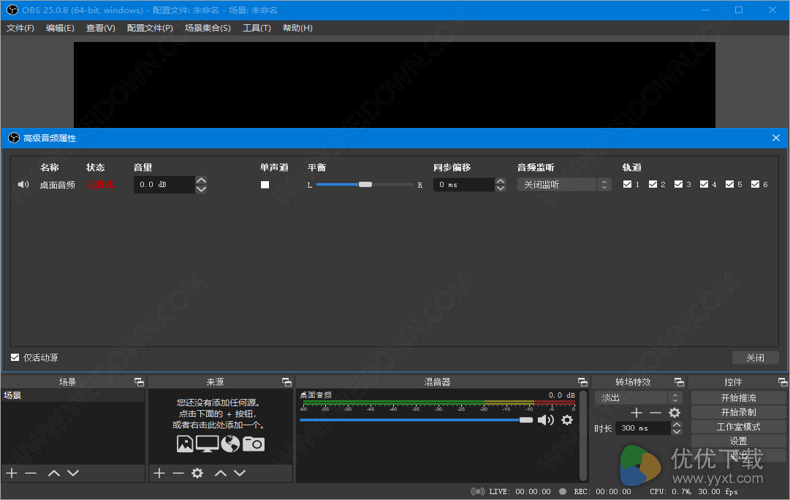790x500 pixels.
Task: Click the volume dB input field
Action: click(x=164, y=184)
